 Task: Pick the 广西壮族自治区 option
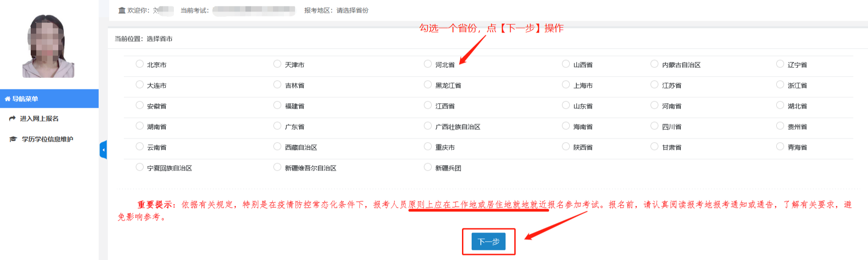tap(428, 126)
